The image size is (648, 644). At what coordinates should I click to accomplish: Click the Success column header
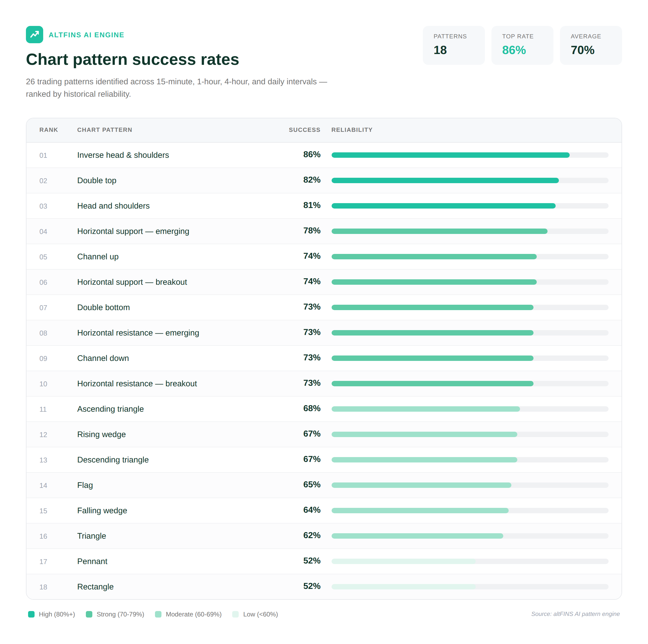(304, 130)
